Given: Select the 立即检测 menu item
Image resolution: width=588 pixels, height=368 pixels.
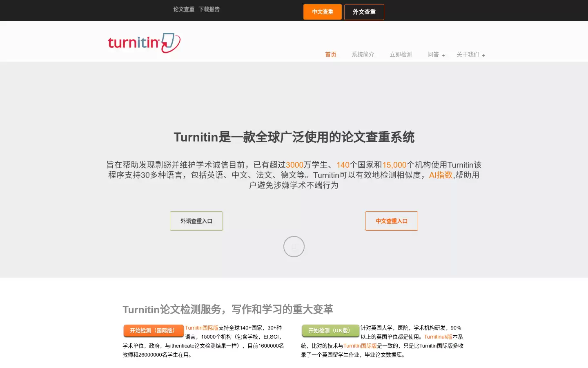Looking at the screenshot, I should (x=401, y=54).
